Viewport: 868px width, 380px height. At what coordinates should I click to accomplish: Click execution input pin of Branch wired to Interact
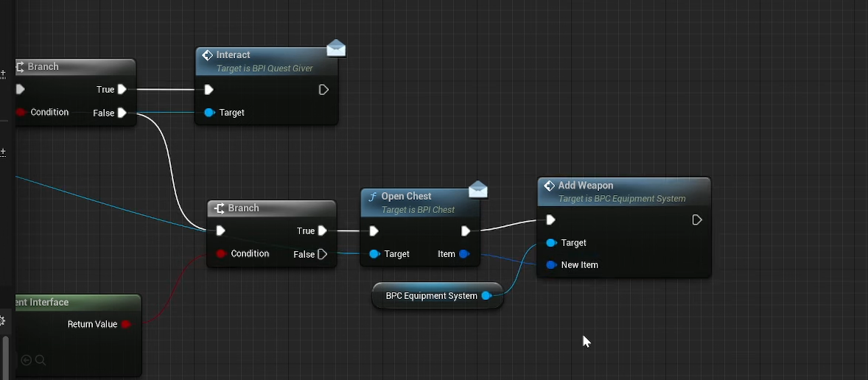click(x=21, y=90)
